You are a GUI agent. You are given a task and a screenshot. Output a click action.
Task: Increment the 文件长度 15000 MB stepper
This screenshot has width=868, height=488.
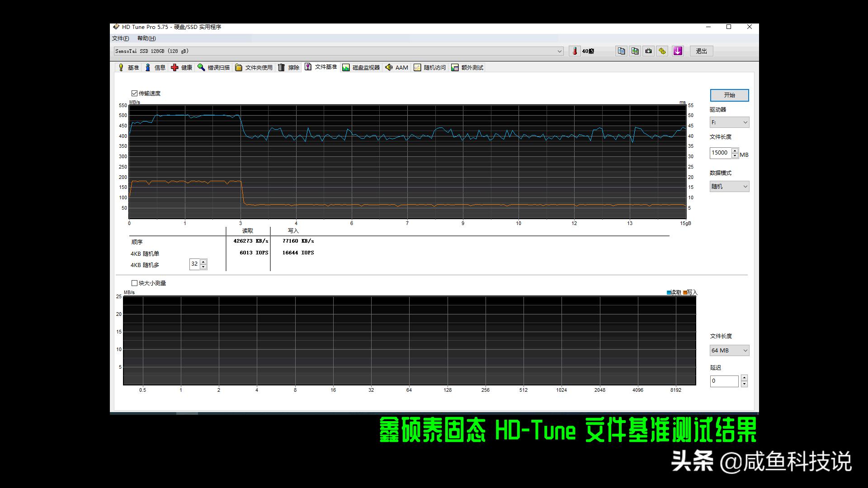coord(735,151)
